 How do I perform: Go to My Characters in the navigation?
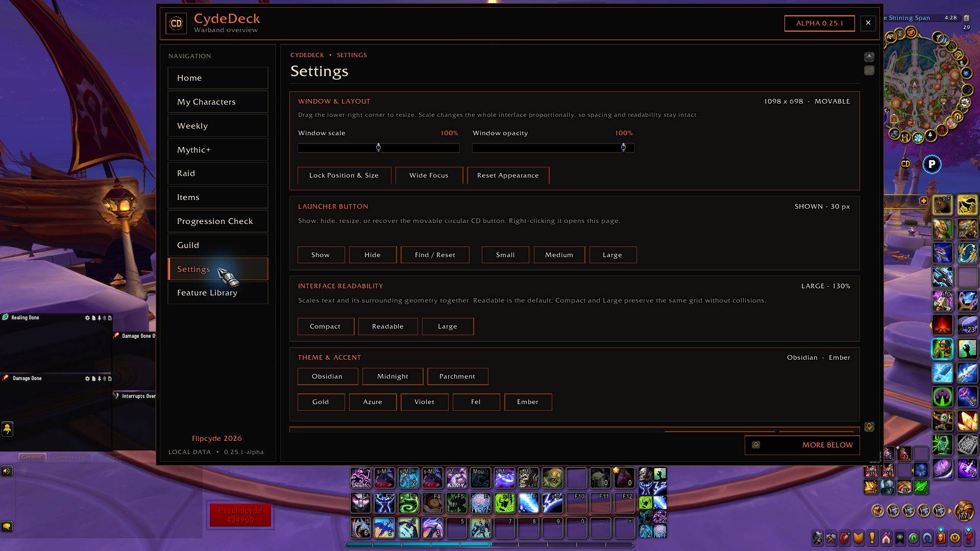218,102
